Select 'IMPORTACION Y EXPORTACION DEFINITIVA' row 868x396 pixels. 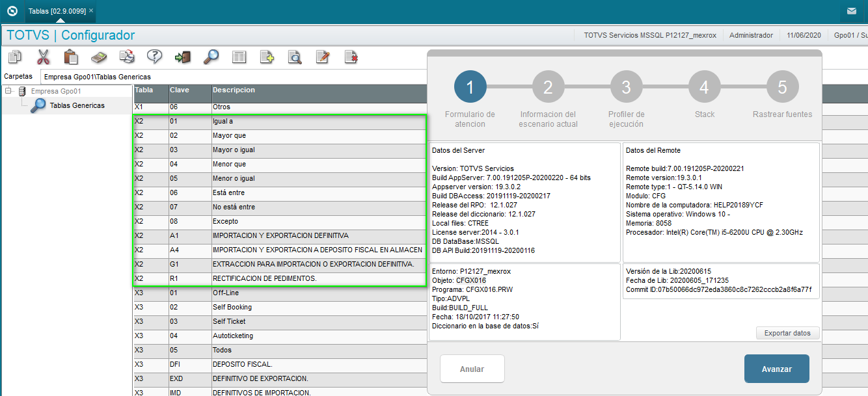280,235
